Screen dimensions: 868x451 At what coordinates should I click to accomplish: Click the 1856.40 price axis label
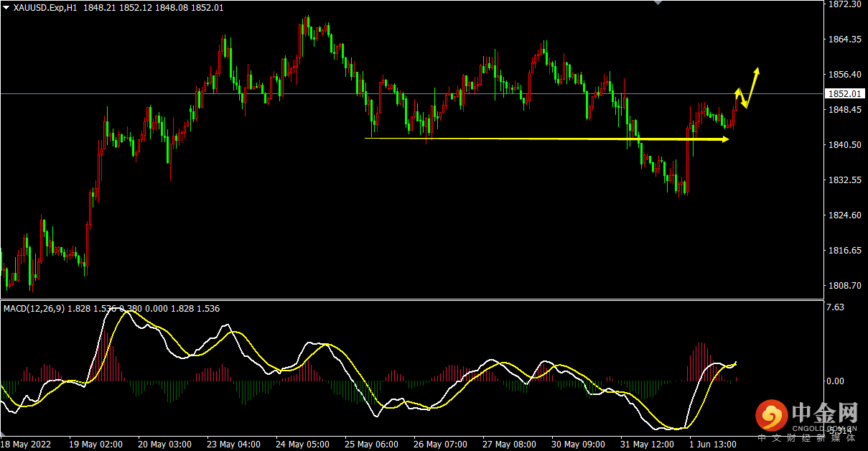click(844, 75)
